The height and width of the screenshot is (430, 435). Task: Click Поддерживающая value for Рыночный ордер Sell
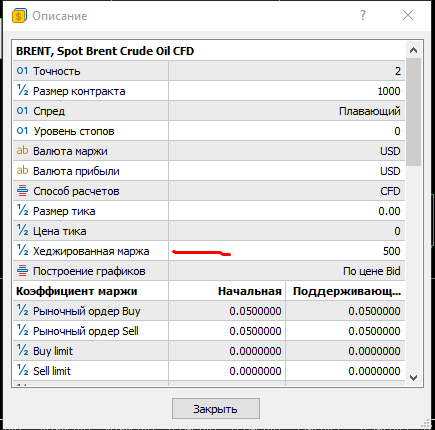[374, 331]
